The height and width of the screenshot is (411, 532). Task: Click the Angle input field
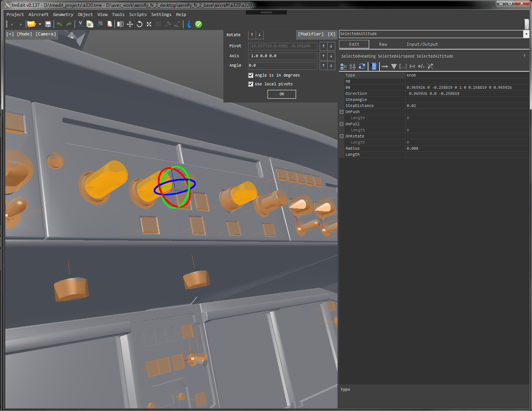coord(282,66)
